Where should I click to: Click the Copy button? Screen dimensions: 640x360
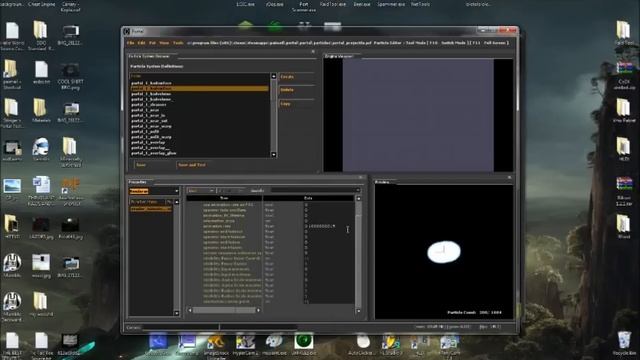(x=296, y=104)
